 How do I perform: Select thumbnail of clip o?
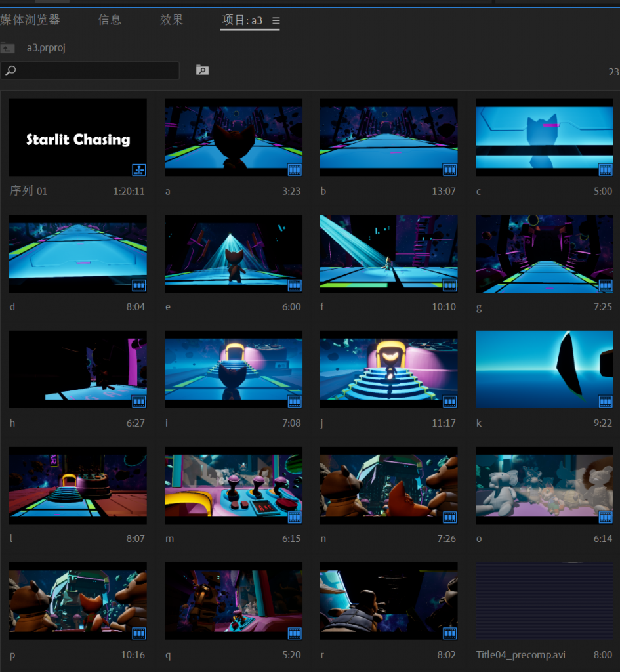[544, 486]
